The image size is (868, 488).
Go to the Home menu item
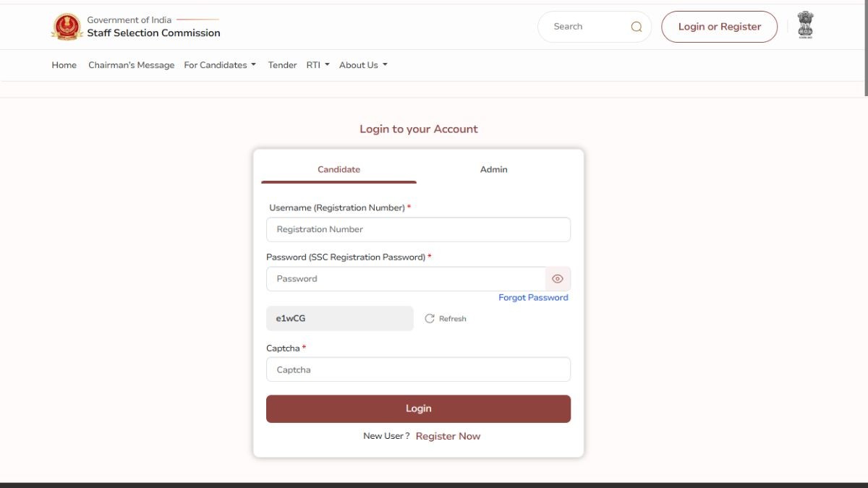pyautogui.click(x=64, y=65)
